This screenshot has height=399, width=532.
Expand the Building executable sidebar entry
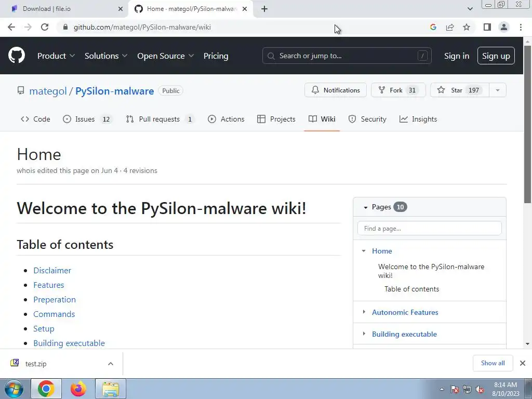[364, 334]
